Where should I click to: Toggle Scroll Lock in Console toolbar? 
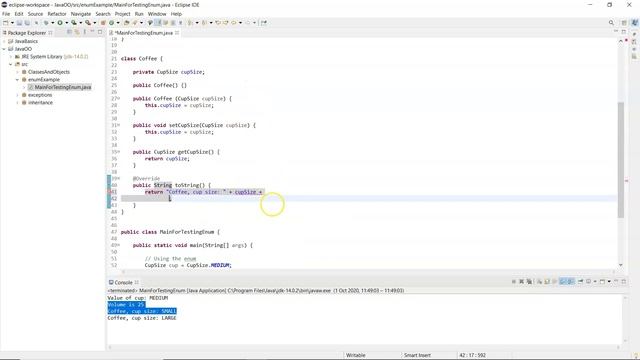547,282
